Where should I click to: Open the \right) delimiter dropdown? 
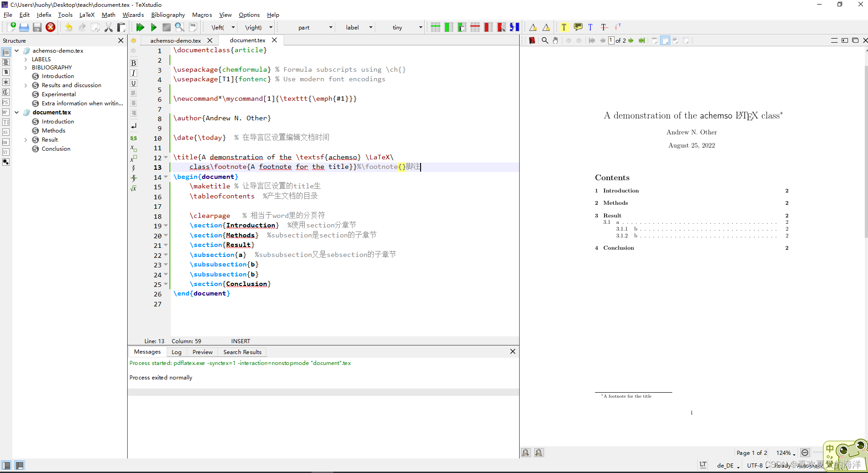click(x=258, y=27)
